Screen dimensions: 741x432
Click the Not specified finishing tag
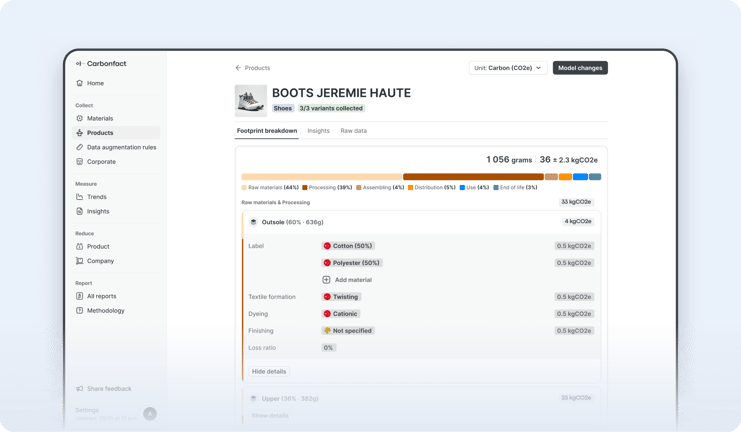pos(348,331)
